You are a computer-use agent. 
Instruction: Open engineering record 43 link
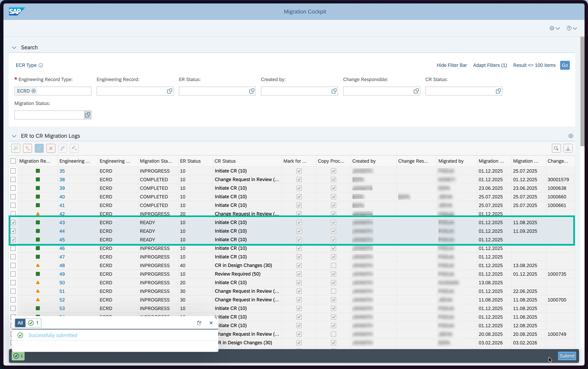click(x=62, y=222)
